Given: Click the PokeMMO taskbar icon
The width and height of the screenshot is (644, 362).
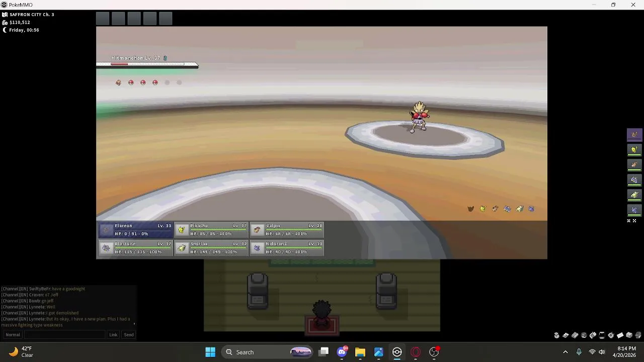Looking at the screenshot, I should [x=397, y=352].
